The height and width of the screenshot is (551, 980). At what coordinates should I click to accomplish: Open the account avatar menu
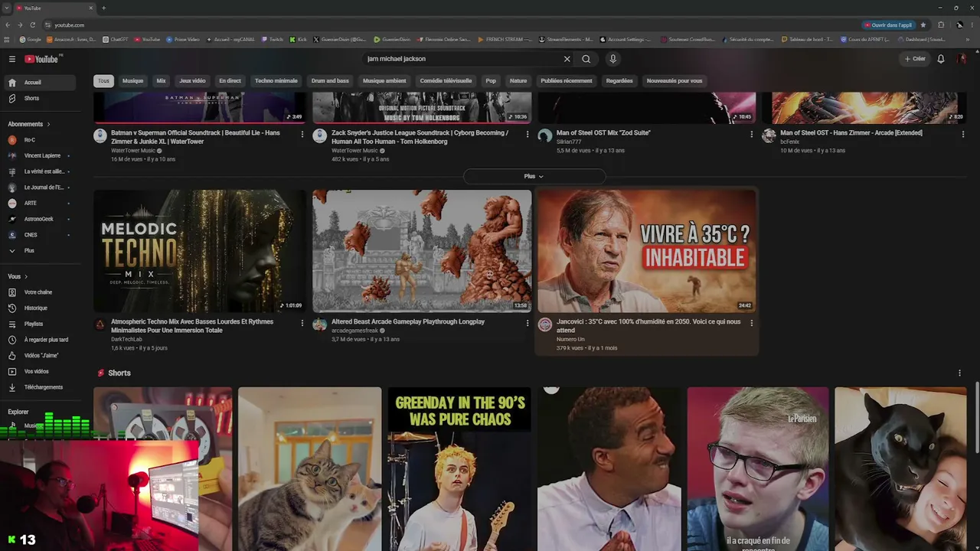coord(962,59)
